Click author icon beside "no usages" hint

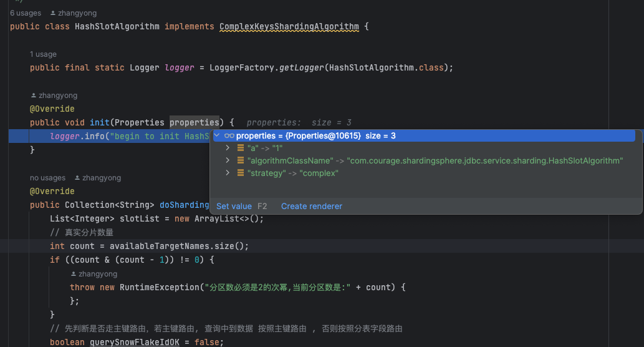pos(77,178)
